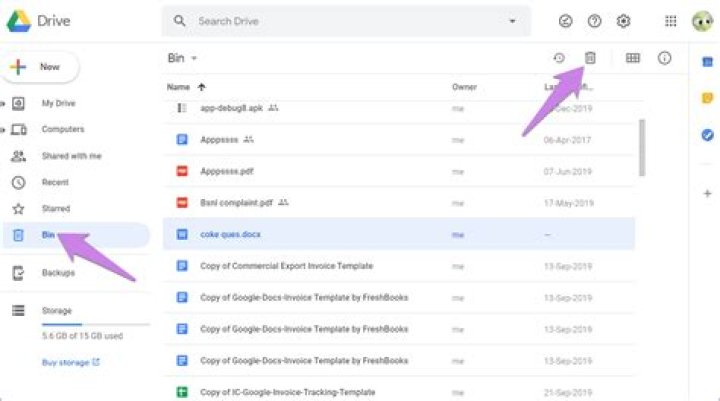Open Drive settings gear icon
Screen dimensions: 720x401
624,21
